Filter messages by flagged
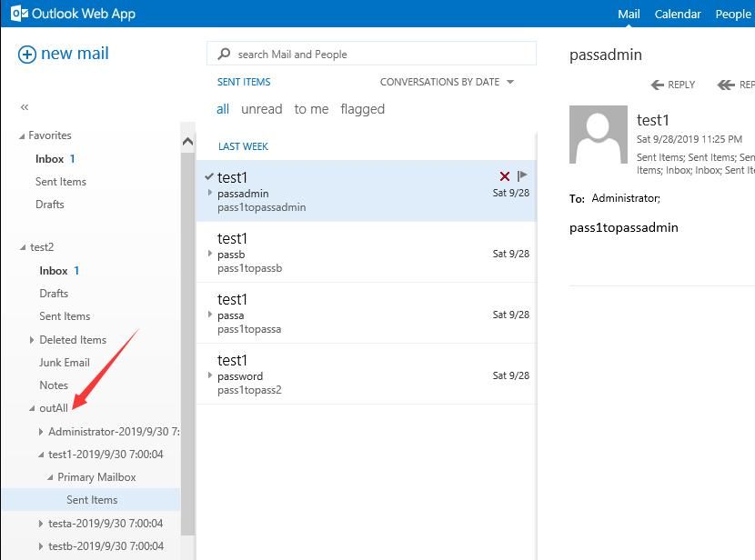 (x=363, y=110)
